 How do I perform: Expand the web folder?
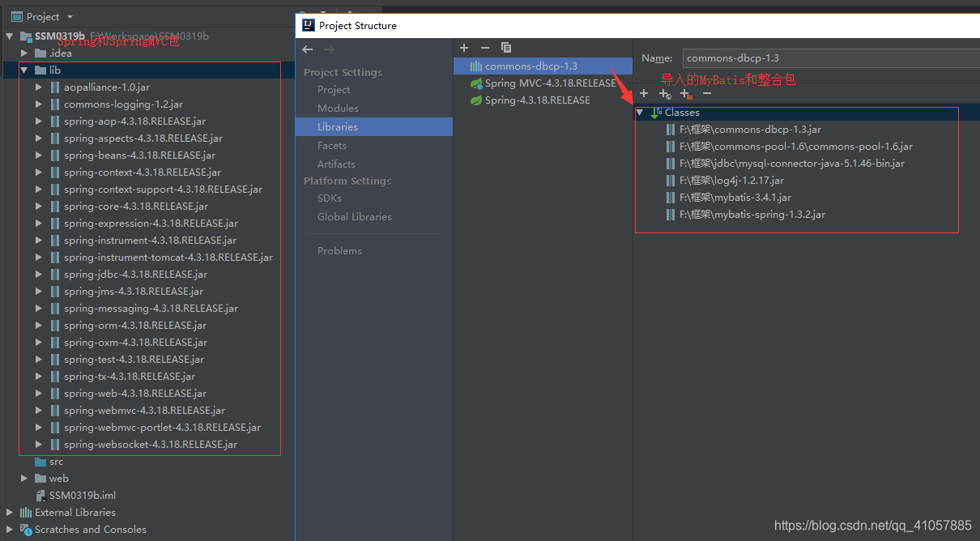coord(24,479)
